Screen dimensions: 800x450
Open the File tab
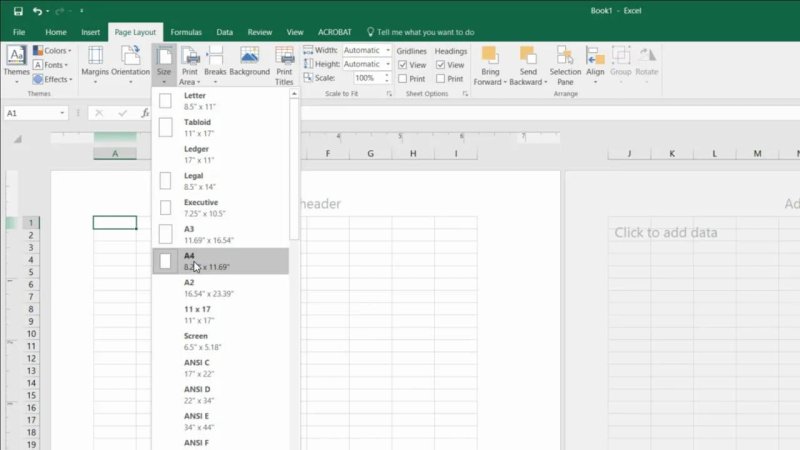point(19,32)
